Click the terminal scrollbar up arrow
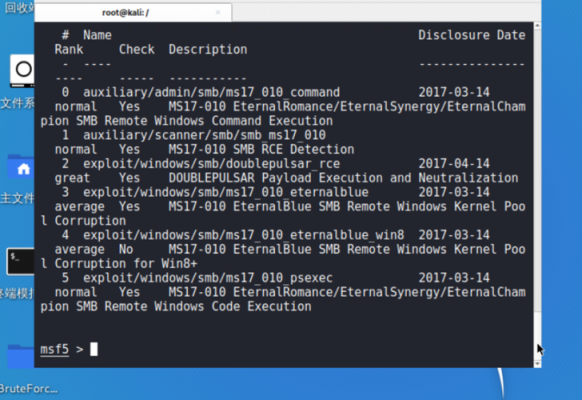 coord(537,26)
